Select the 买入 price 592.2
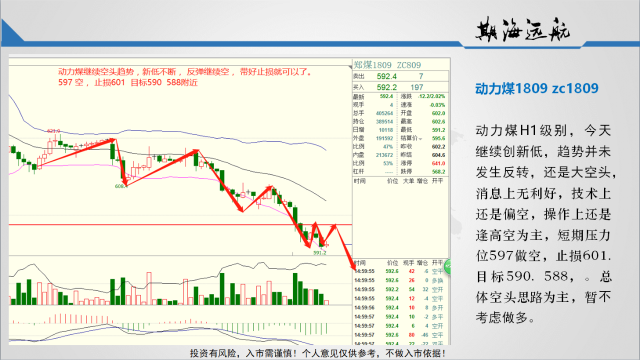640x360 pixels. pos(387,87)
